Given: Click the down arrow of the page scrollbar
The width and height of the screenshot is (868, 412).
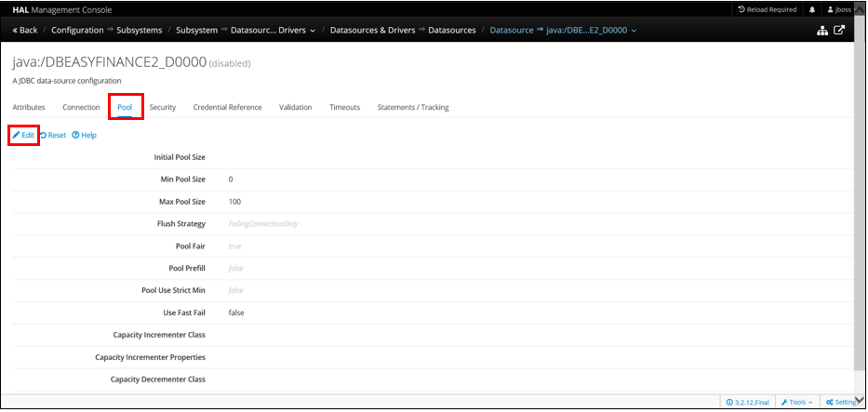Looking at the screenshot, I should pyautogui.click(x=861, y=399).
